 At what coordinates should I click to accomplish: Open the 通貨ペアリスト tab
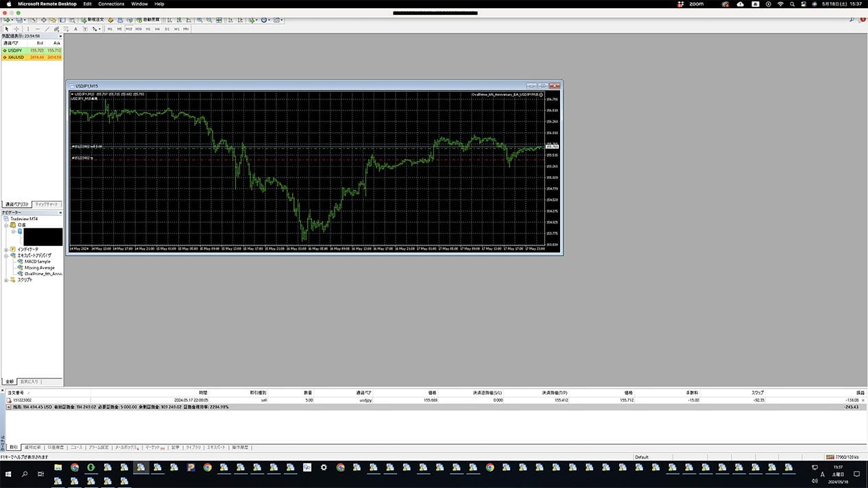click(16, 204)
